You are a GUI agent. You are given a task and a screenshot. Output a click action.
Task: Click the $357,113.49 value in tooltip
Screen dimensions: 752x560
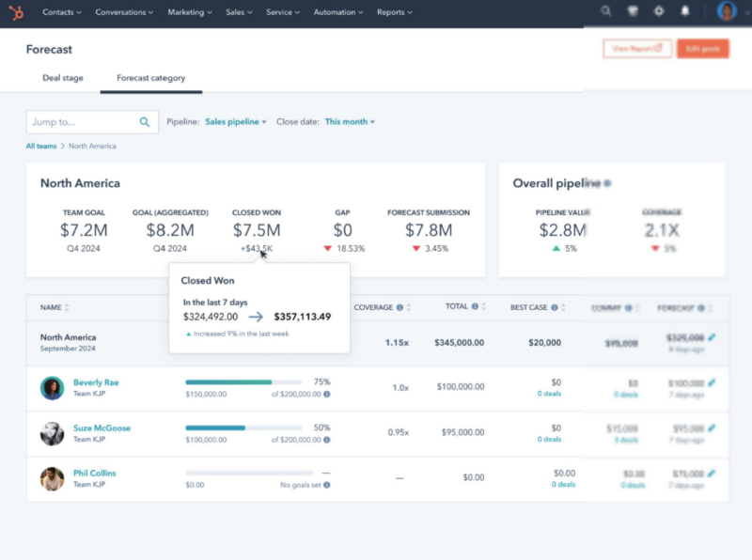point(302,317)
